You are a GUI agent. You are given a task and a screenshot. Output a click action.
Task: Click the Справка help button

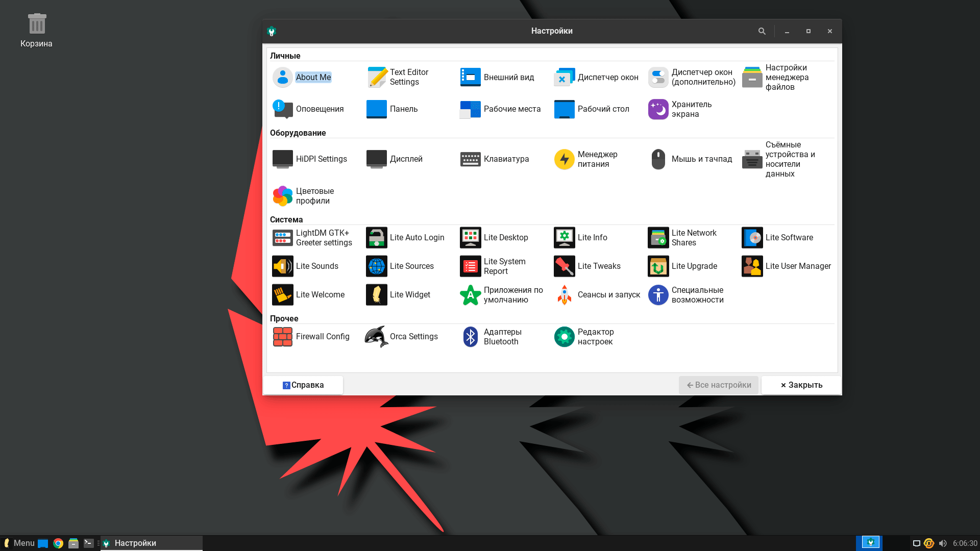(303, 385)
